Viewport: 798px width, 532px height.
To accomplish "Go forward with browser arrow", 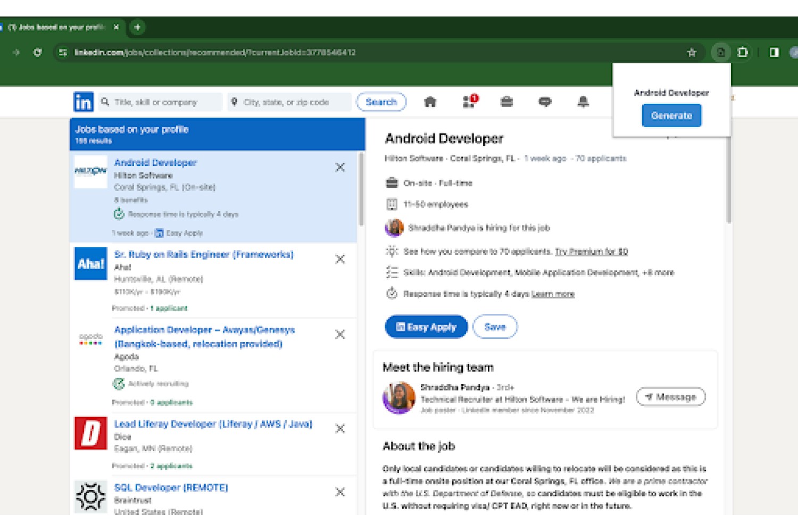I will click(x=16, y=52).
